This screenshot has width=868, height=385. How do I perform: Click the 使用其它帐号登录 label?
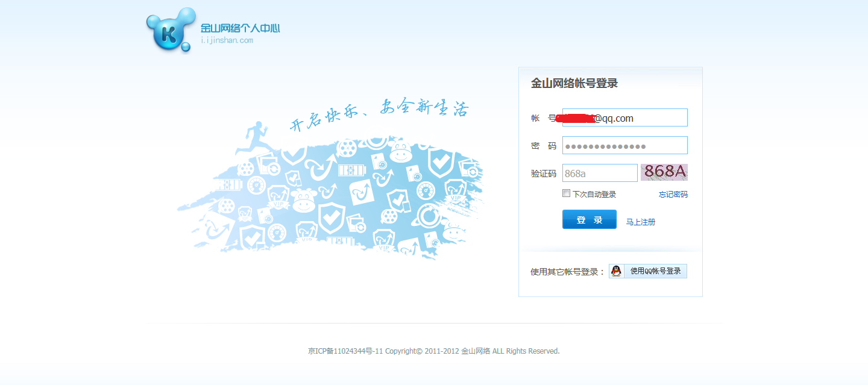coord(567,272)
